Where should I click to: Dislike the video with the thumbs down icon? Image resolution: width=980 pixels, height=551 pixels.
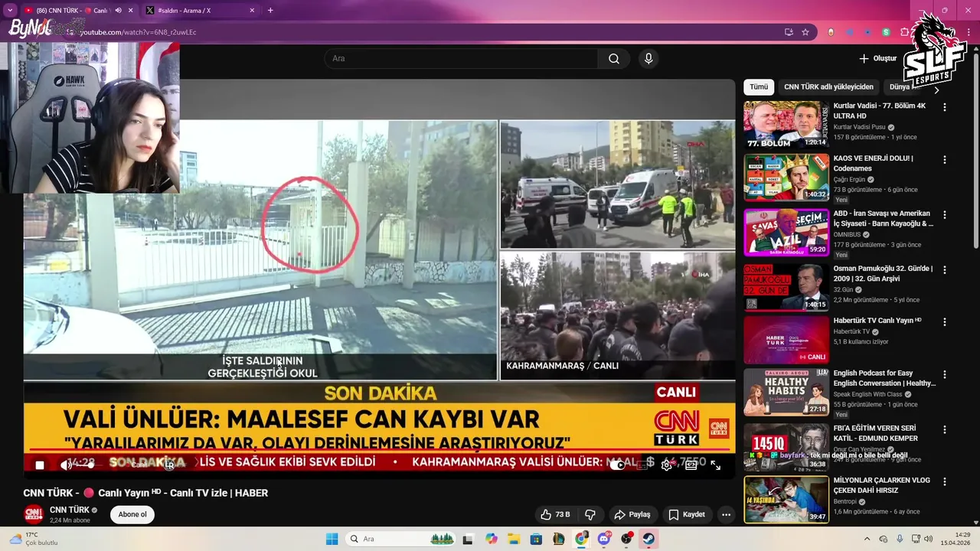590,514
